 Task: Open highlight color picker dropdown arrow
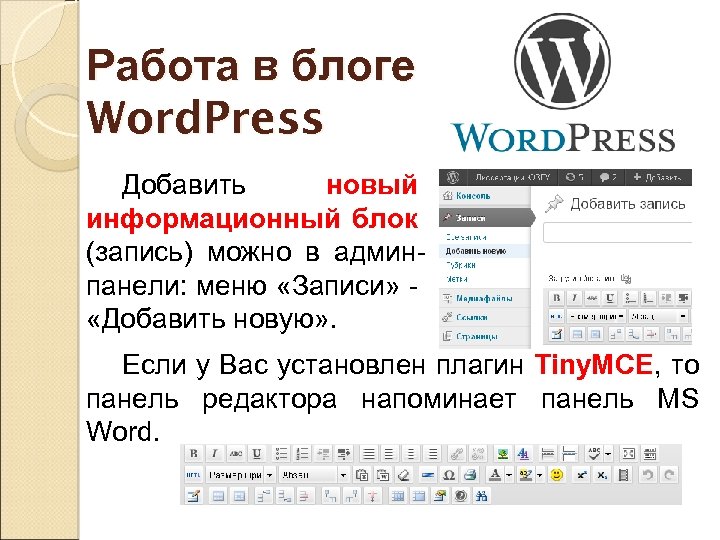coord(540,475)
